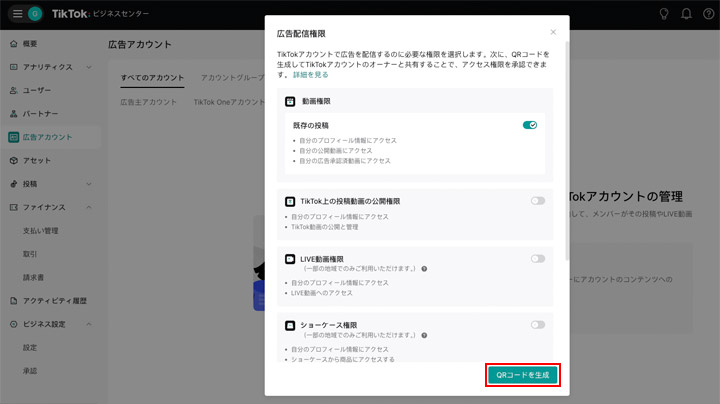Click the 広告アカウント icon in the sidebar
This screenshot has width=720, height=404.
pyautogui.click(x=13, y=137)
